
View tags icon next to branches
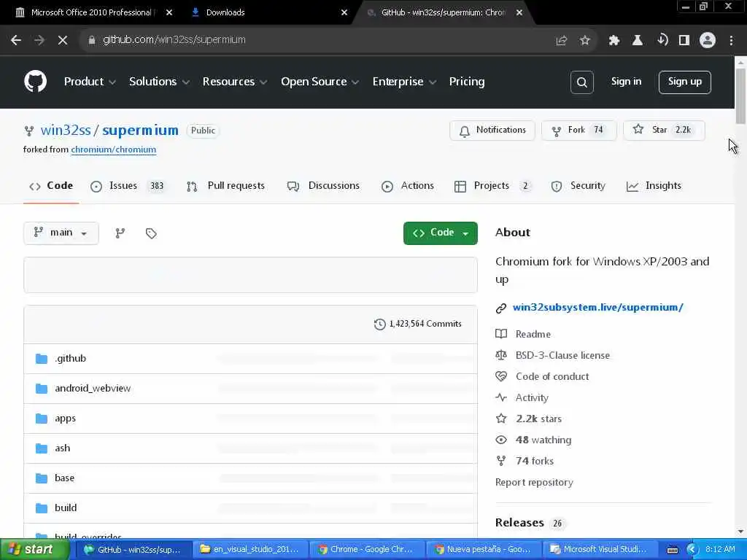(x=151, y=233)
